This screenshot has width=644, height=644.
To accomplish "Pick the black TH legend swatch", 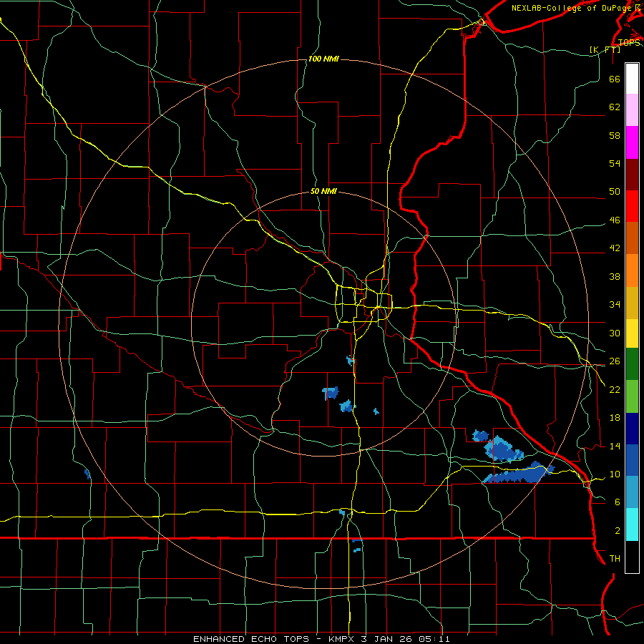I will [x=632, y=557].
